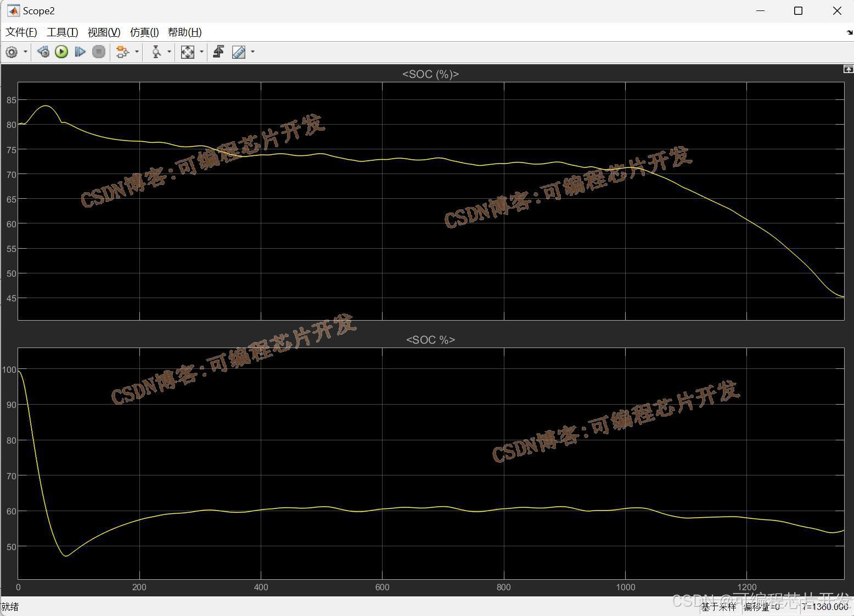Click the highlight Simulink block icon

122,52
